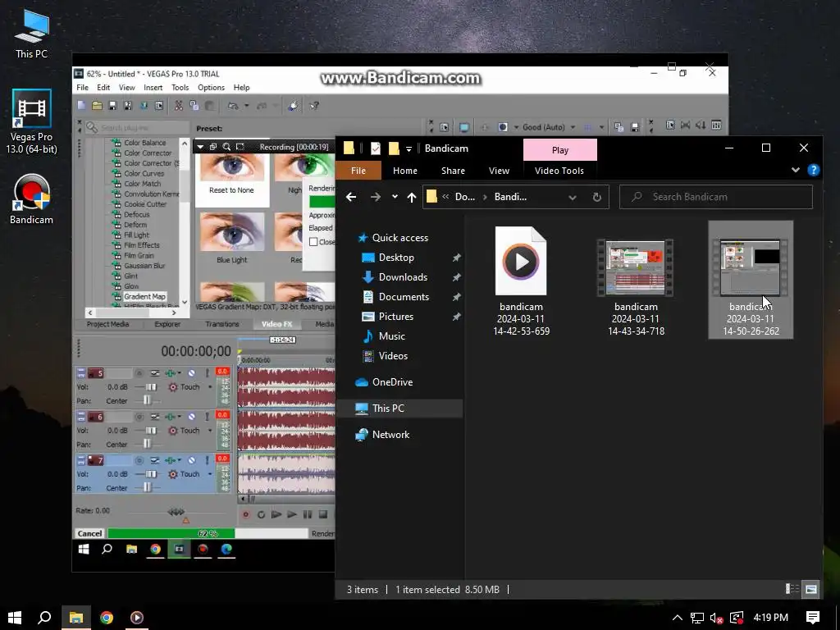This screenshot has width=840, height=630.
Task: Open the Good (Auto) preview quality dropdown
Action: click(573, 127)
